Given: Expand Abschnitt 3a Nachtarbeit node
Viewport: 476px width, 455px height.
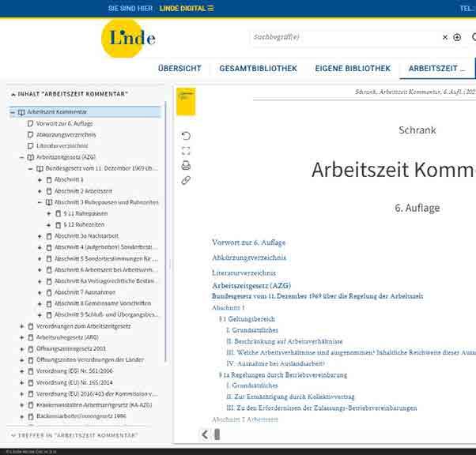Looking at the screenshot, I should tap(40, 236).
